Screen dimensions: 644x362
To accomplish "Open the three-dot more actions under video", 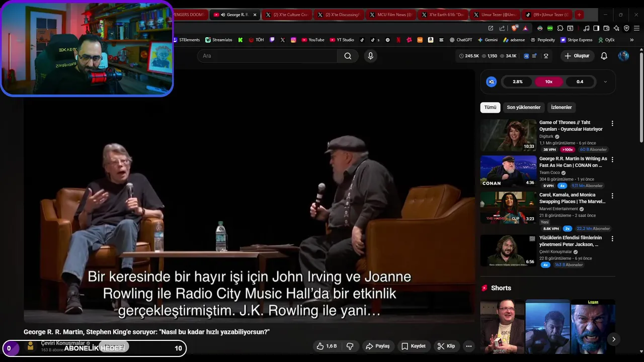I will (x=469, y=346).
